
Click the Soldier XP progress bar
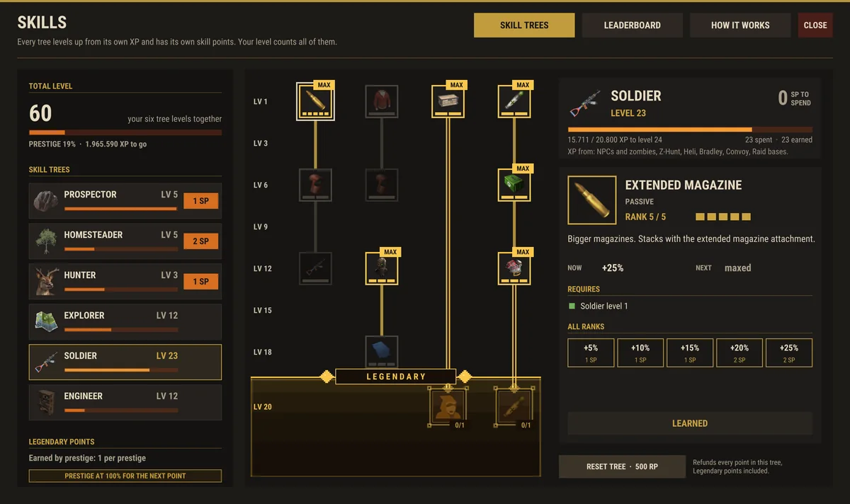(690, 130)
